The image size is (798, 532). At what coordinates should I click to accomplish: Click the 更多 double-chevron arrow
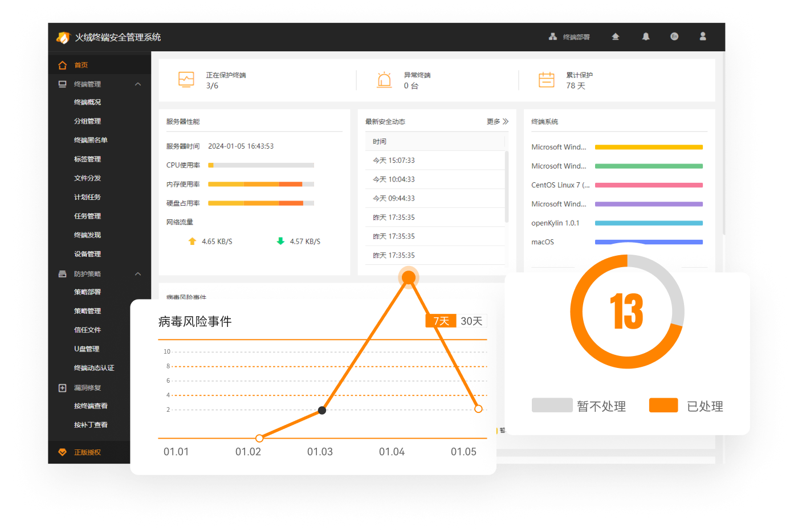tap(506, 122)
